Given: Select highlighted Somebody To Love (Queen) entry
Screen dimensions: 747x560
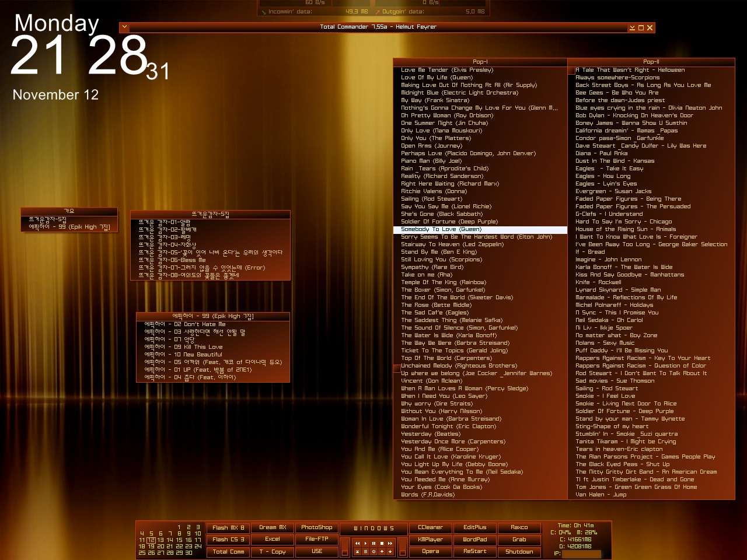Looking at the screenshot, I should pyautogui.click(x=480, y=229).
